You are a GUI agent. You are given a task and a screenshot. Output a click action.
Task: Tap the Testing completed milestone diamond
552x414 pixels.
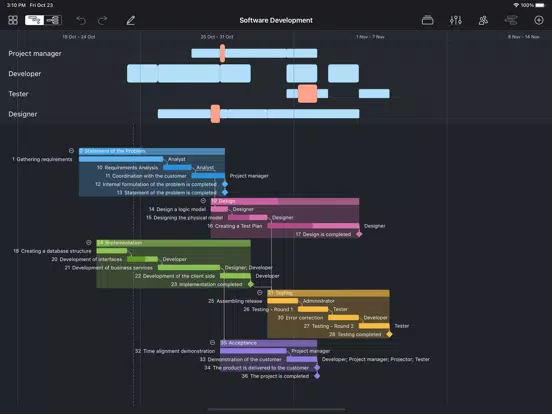point(389,334)
